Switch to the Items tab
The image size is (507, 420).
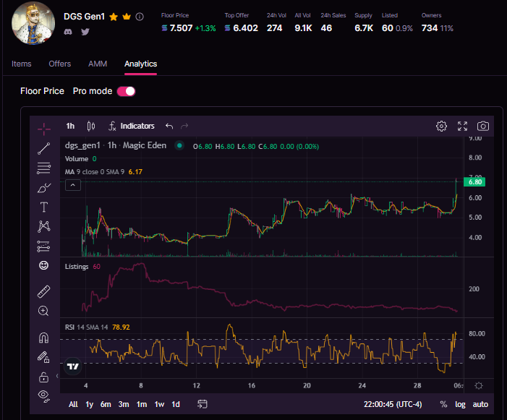coord(22,64)
